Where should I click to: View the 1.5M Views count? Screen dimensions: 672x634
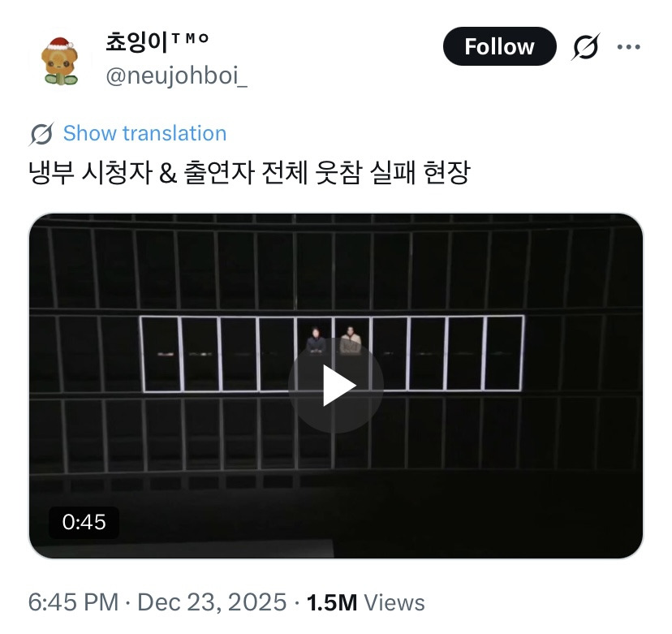pyautogui.click(x=365, y=602)
